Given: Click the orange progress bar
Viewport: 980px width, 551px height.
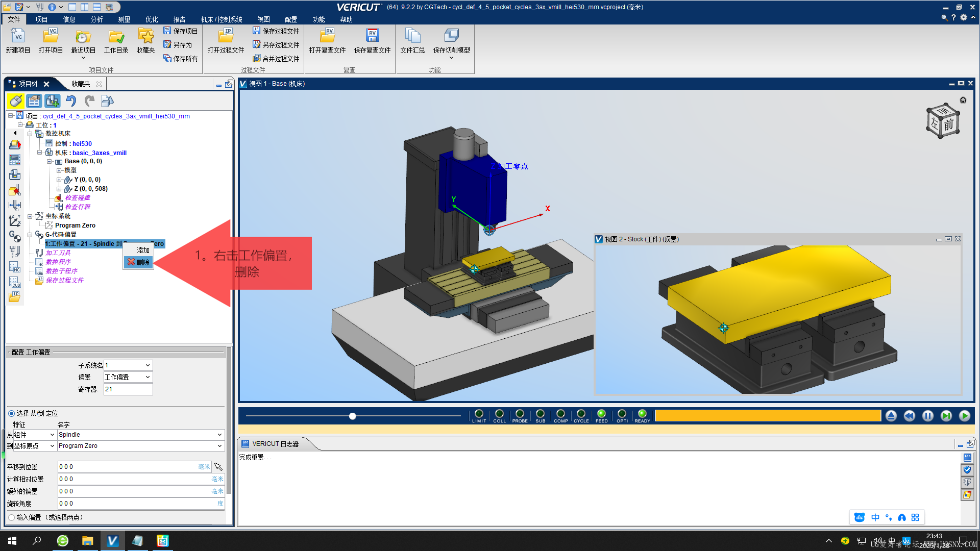Looking at the screenshot, I should [x=768, y=416].
